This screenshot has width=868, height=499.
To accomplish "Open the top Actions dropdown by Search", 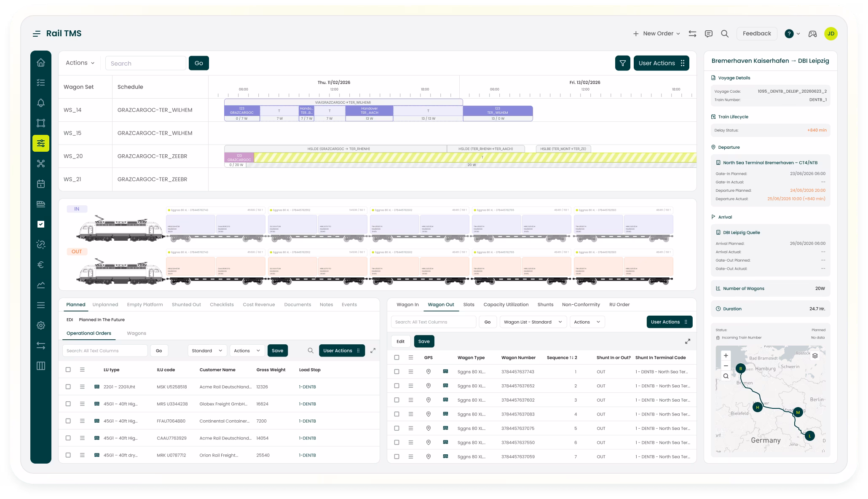I will click(80, 63).
